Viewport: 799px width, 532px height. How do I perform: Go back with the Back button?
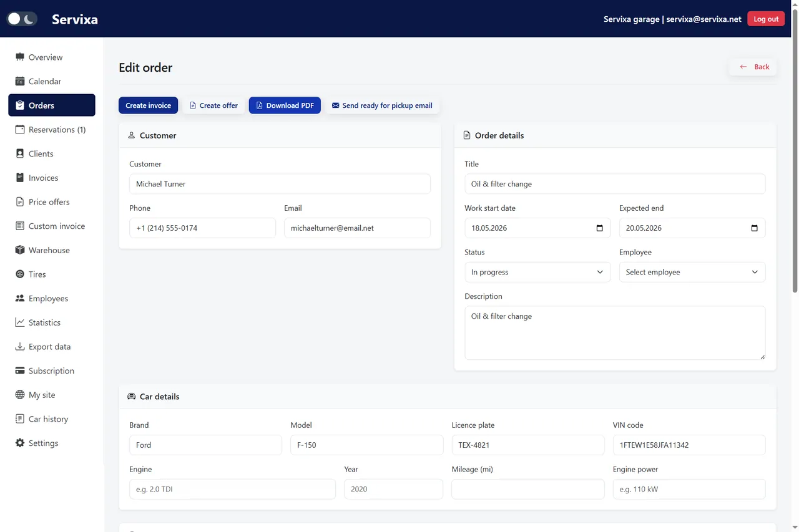point(753,67)
